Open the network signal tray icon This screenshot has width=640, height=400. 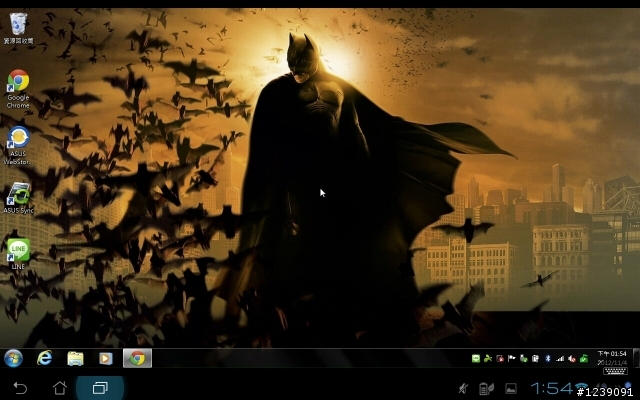coord(560,359)
